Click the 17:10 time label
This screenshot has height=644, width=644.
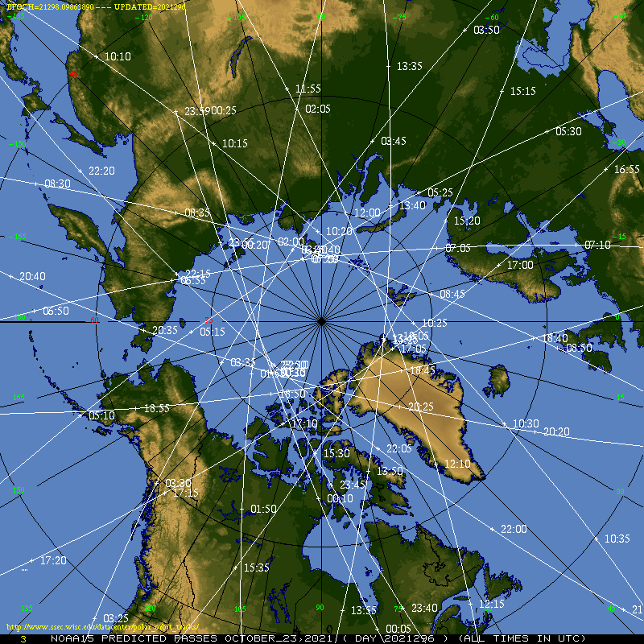[304, 423]
